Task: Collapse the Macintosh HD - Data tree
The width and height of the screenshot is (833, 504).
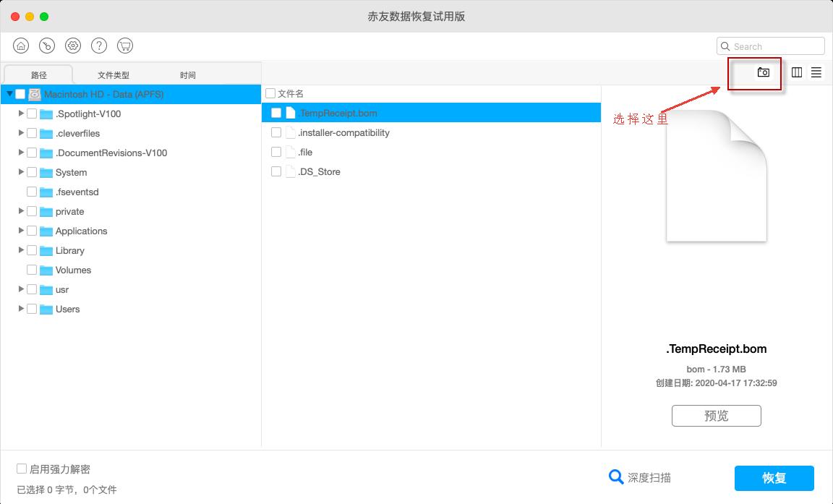Action: [x=9, y=94]
